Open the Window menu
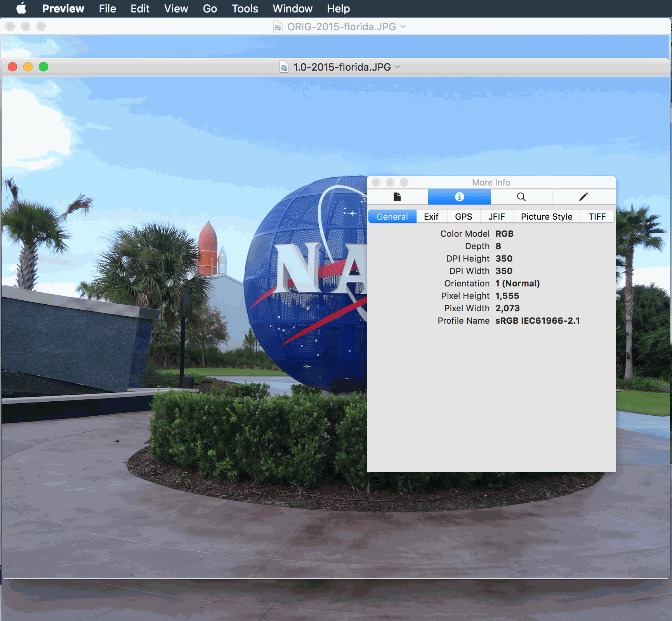This screenshot has height=621, width=672. (292, 9)
